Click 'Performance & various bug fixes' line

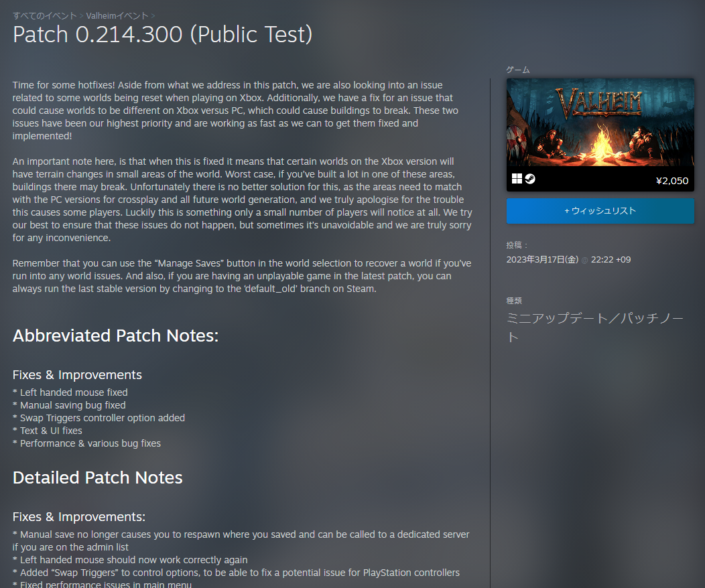90,443
